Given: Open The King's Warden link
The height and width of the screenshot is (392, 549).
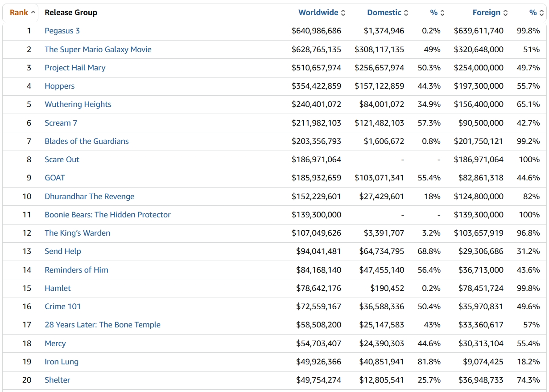Looking at the screenshot, I should pyautogui.click(x=77, y=233).
